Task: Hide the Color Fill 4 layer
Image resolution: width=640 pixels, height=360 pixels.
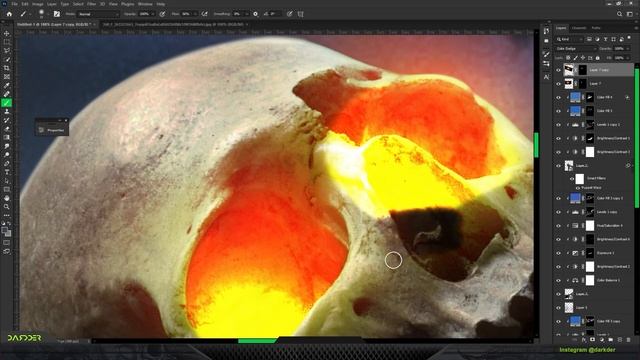Action: coord(558,98)
